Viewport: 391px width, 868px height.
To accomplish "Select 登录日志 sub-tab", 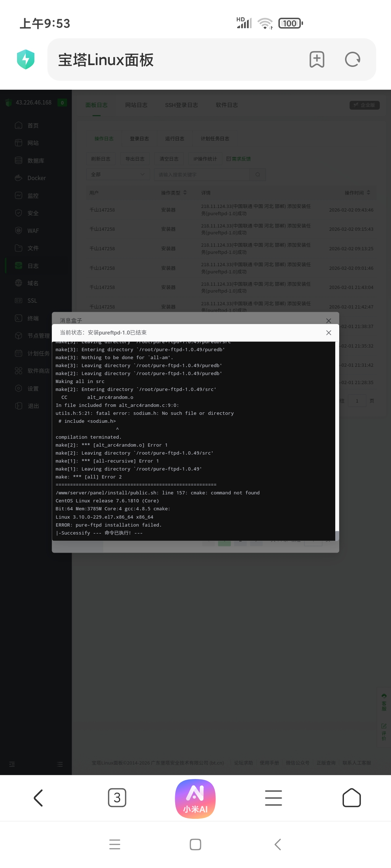I will [139, 139].
